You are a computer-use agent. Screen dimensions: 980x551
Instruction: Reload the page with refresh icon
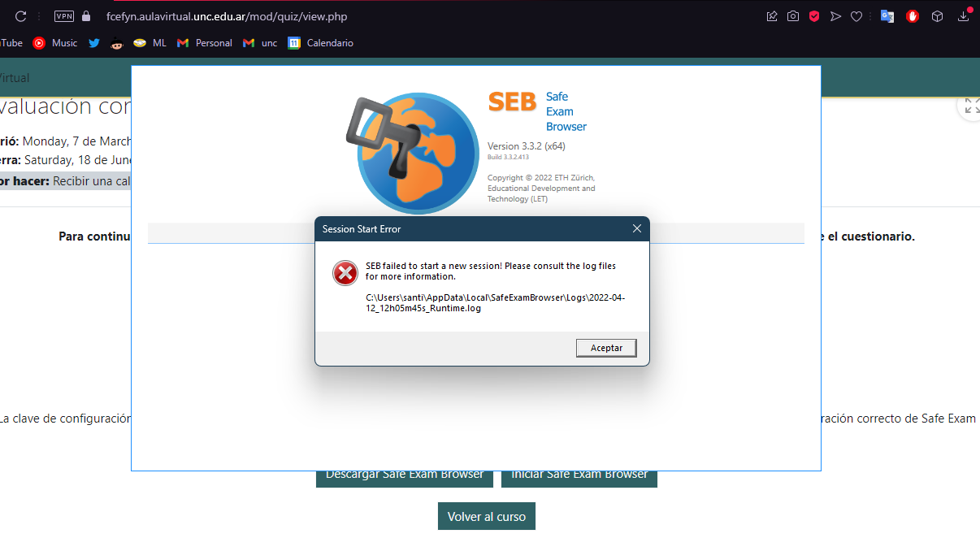tap(20, 16)
